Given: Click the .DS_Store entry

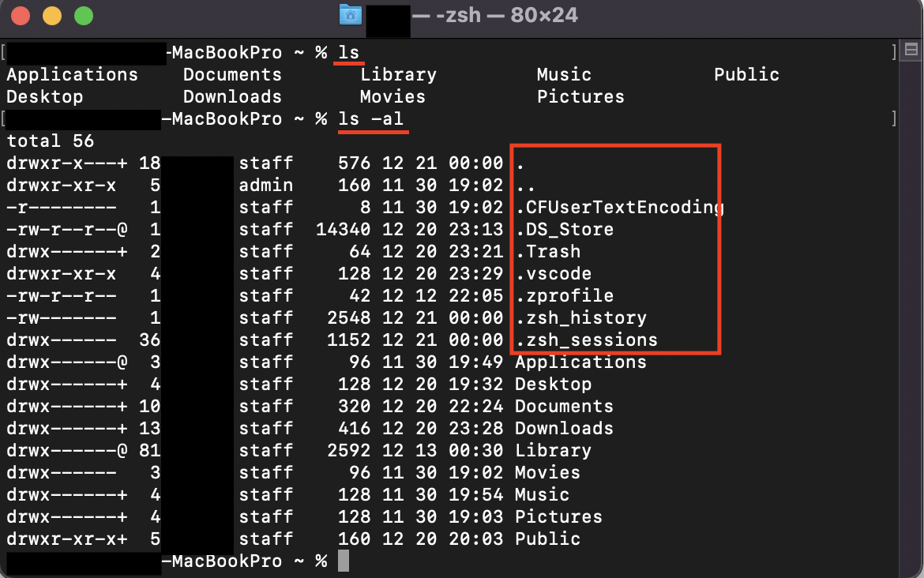Looking at the screenshot, I should tap(564, 230).
